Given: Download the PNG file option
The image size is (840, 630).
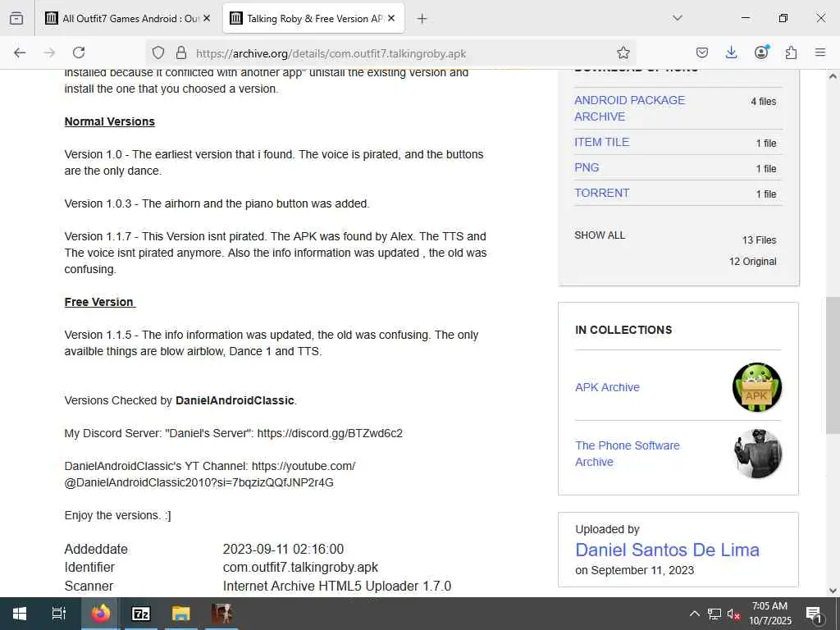Looking at the screenshot, I should point(587,167).
